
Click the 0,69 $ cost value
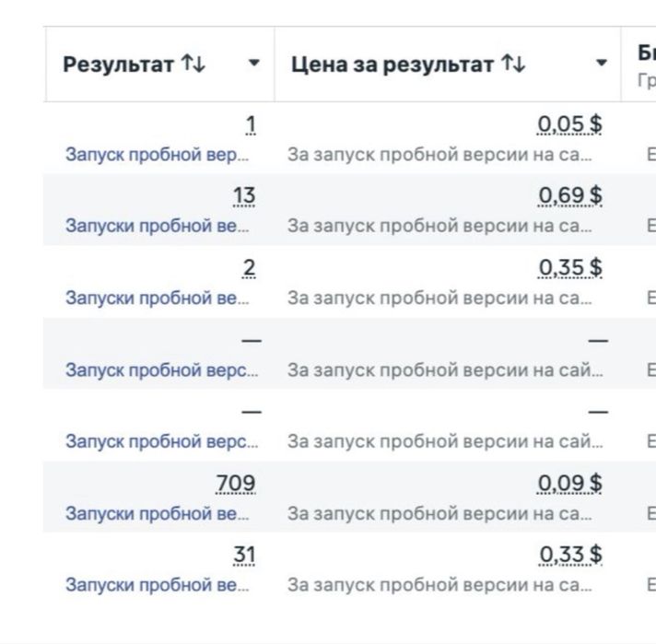(x=570, y=196)
